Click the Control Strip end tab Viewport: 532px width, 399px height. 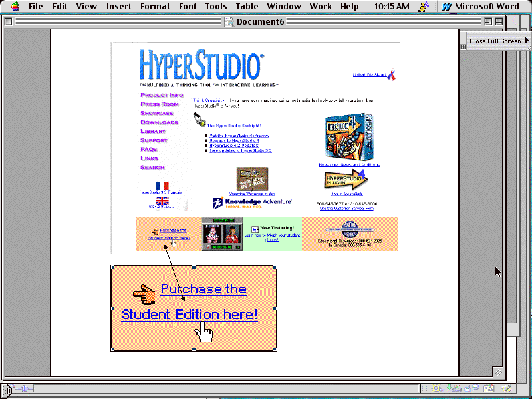pyautogui.click(x=5, y=391)
